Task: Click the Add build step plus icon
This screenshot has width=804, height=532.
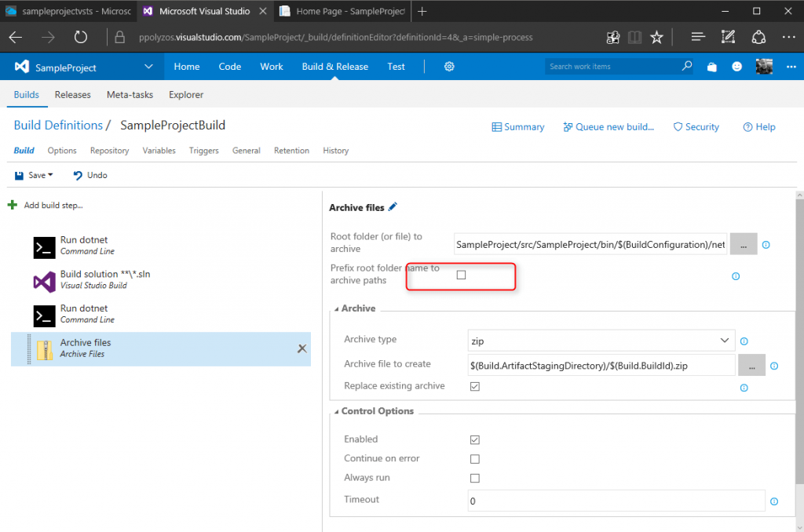Action: [x=12, y=204]
